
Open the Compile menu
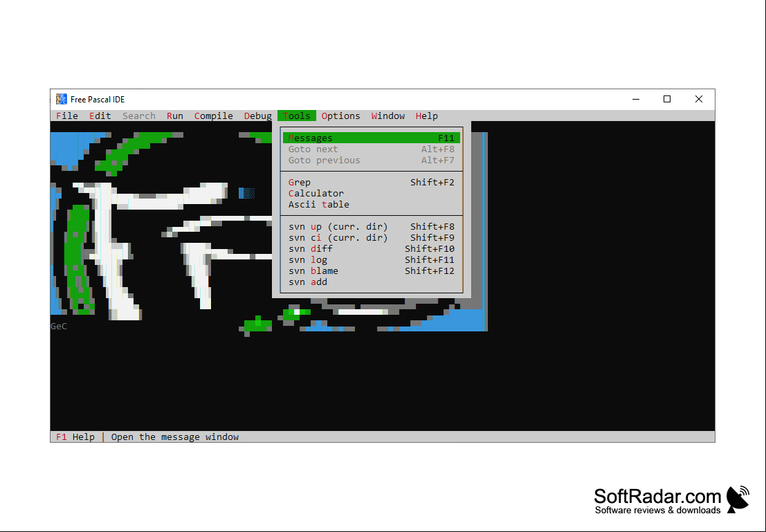214,116
